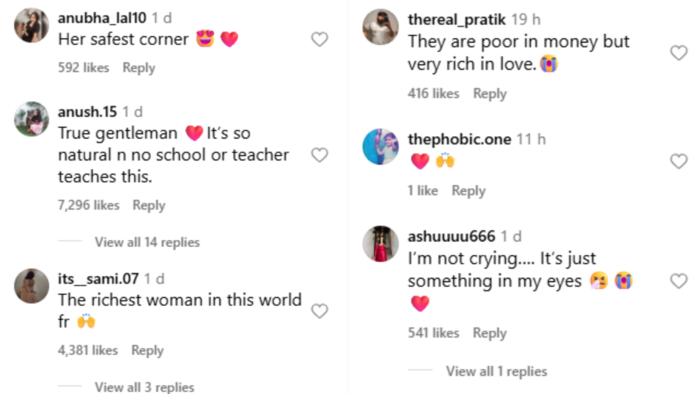Like thereal_pratik's comment heart icon
700x394 pixels.
[679, 53]
